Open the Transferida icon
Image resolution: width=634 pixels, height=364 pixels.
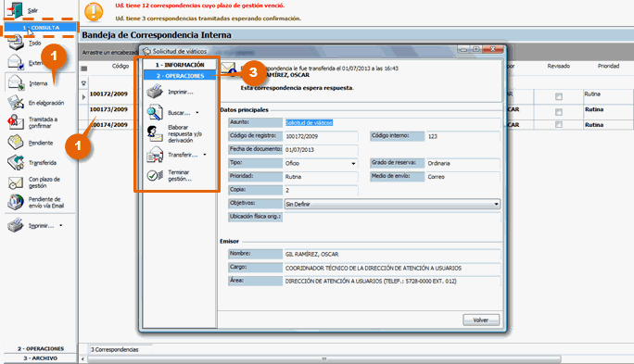tap(16, 162)
